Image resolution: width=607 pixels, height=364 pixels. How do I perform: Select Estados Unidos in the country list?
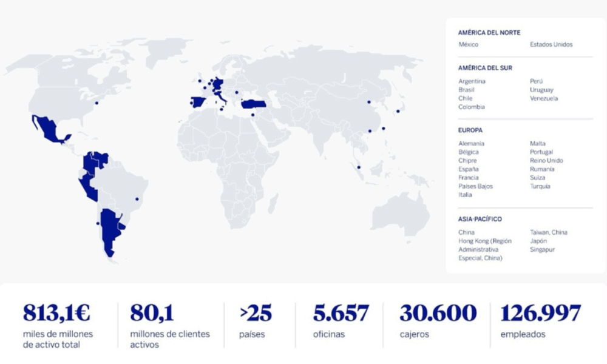pyautogui.click(x=551, y=44)
